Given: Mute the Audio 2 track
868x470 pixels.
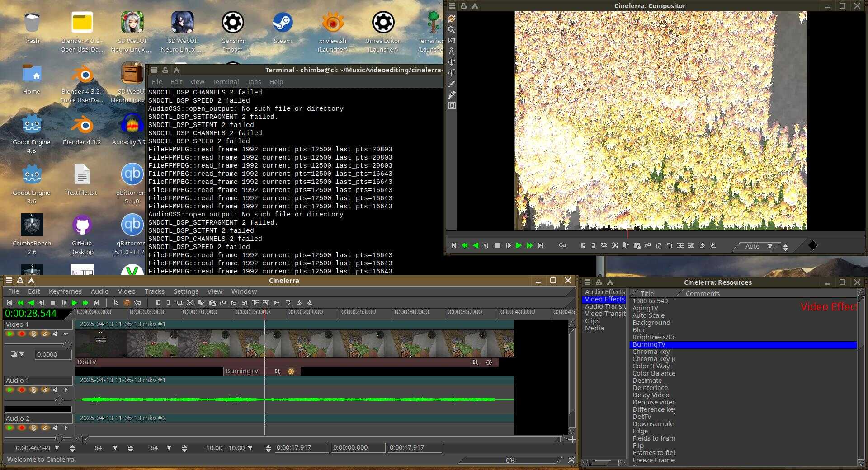Looking at the screenshot, I should pos(55,428).
